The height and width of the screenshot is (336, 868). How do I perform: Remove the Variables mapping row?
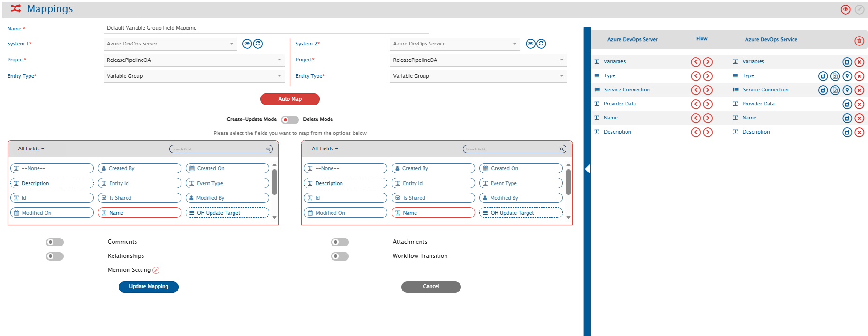[859, 62]
